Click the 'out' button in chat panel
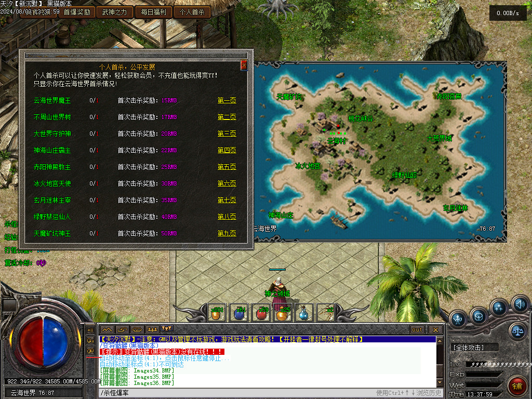 pos(417,330)
